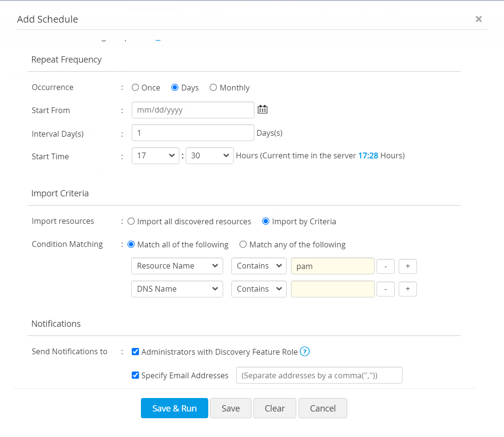Toggle Specify Email Addresses checkbox

(x=136, y=375)
